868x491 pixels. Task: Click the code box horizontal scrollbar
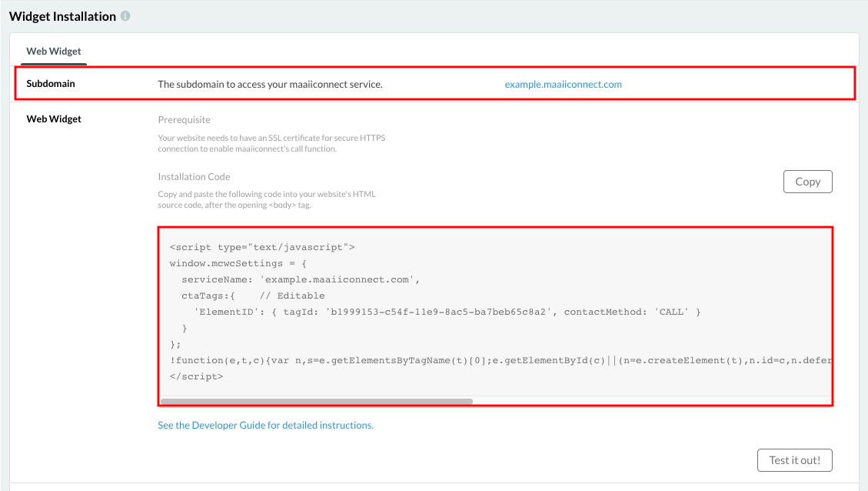coord(316,401)
